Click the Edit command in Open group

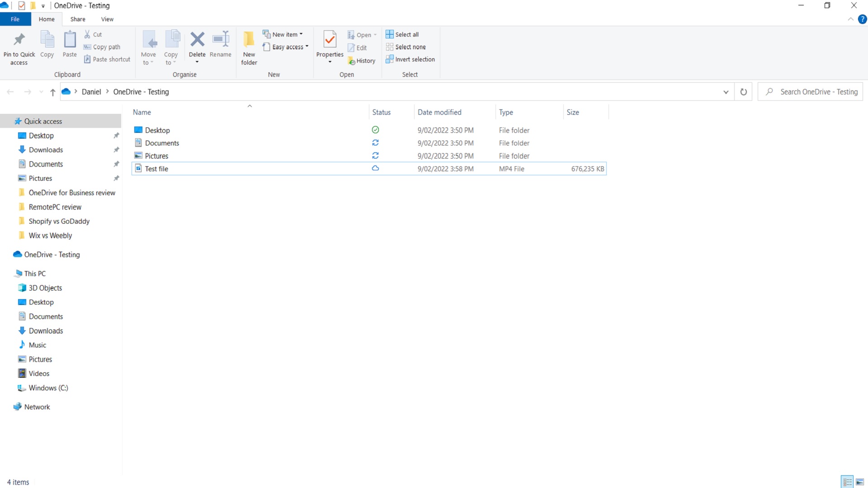coord(357,47)
